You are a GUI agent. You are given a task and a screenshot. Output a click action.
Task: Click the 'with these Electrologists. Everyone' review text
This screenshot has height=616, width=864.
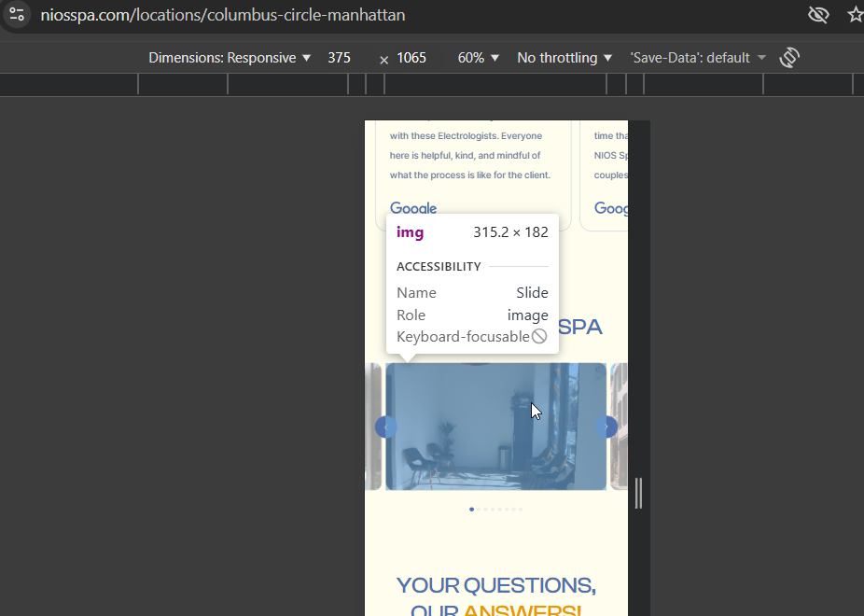click(x=466, y=135)
